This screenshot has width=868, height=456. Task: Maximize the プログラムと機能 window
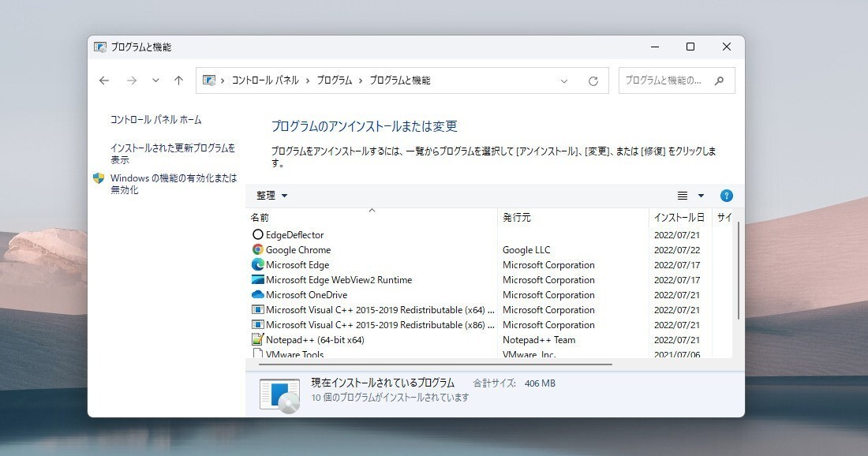tap(690, 47)
